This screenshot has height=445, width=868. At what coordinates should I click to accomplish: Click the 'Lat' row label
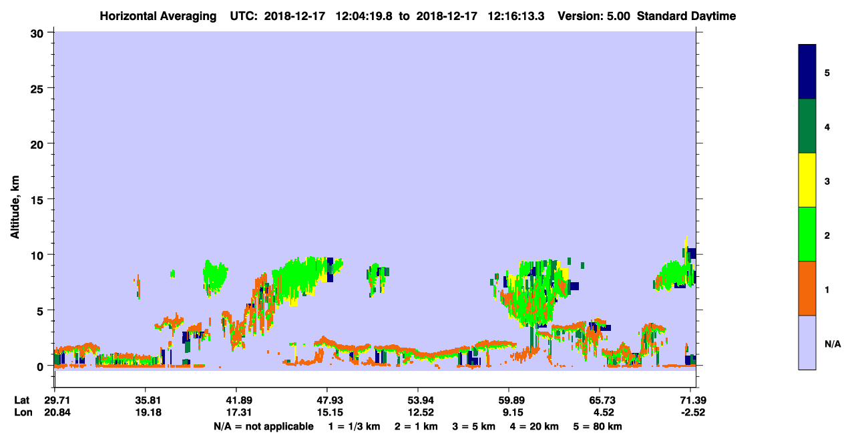pyautogui.click(x=23, y=400)
